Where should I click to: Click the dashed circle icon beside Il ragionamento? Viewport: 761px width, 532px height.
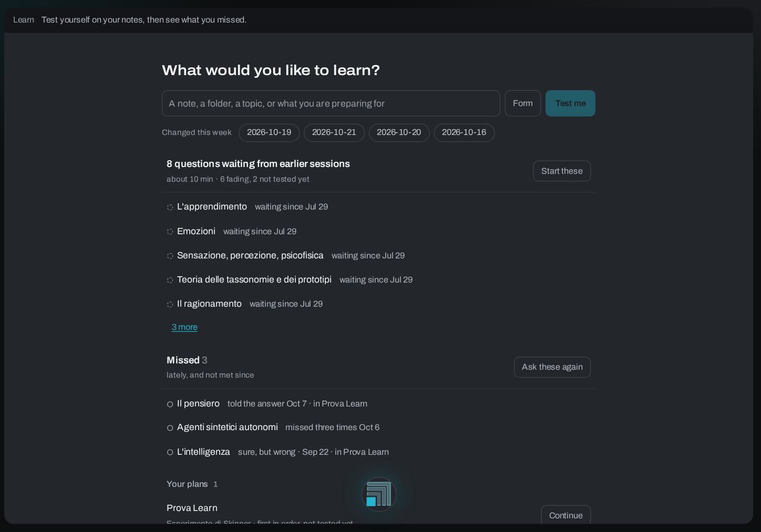170,304
